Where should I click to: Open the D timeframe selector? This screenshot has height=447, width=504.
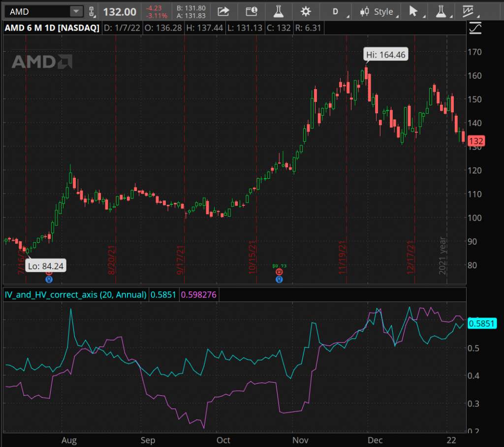pyautogui.click(x=336, y=12)
